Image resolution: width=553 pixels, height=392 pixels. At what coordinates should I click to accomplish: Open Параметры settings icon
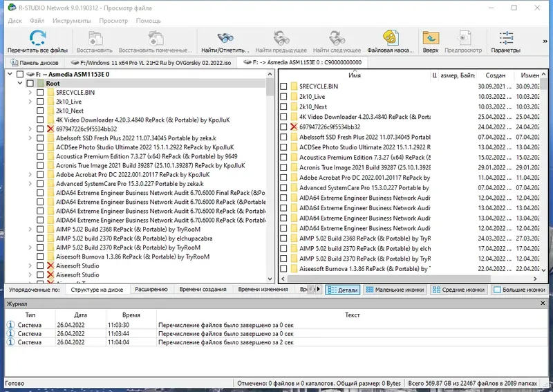coord(506,38)
